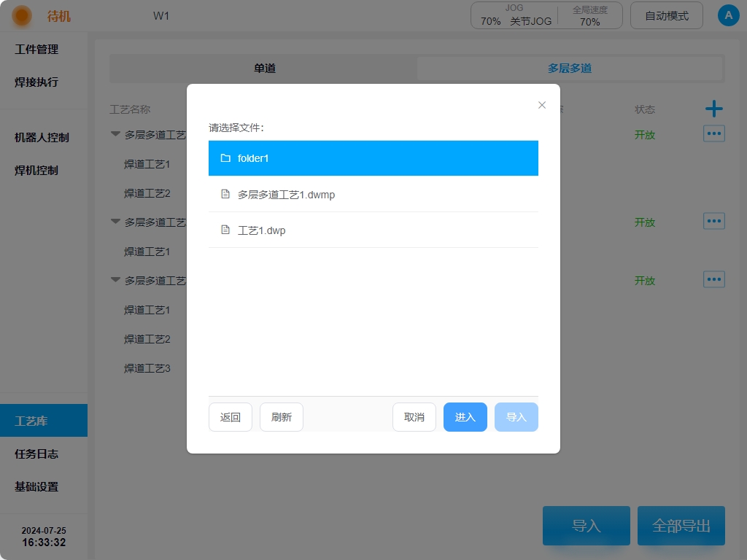This screenshot has width=747, height=560.
Task: Switch to the 多层多道 tab
Action: (569, 69)
